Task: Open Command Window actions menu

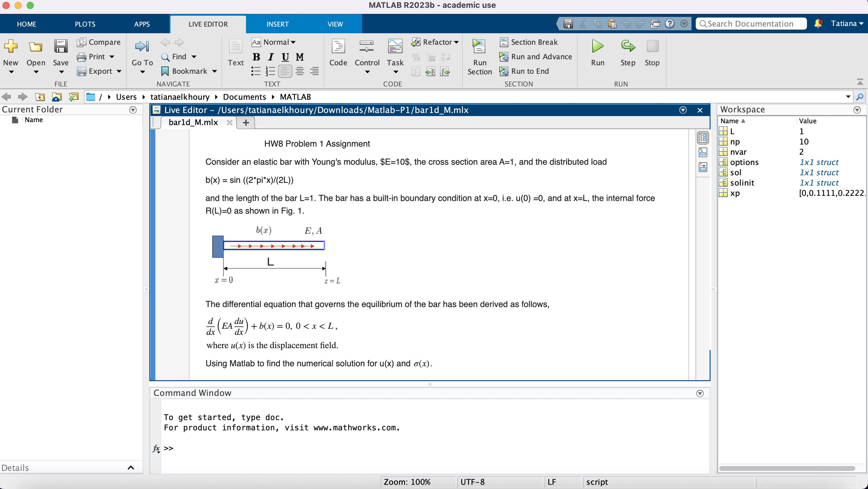Action: 700,393
